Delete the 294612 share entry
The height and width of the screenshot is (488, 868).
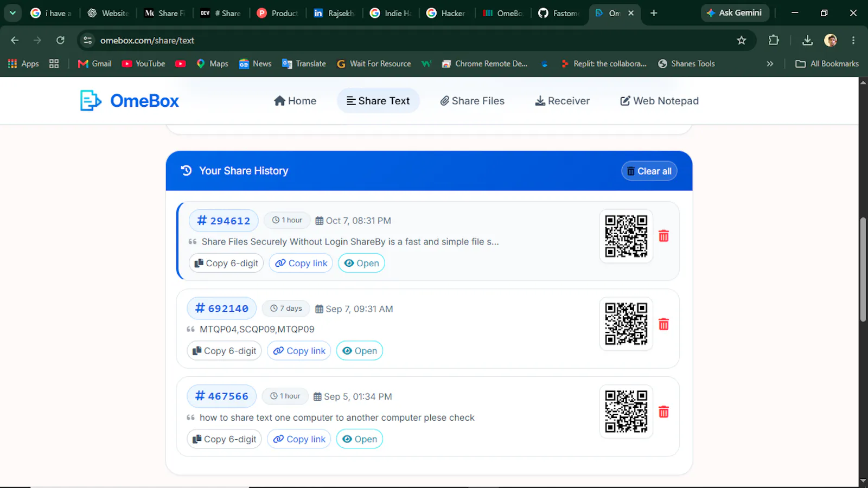(x=663, y=236)
